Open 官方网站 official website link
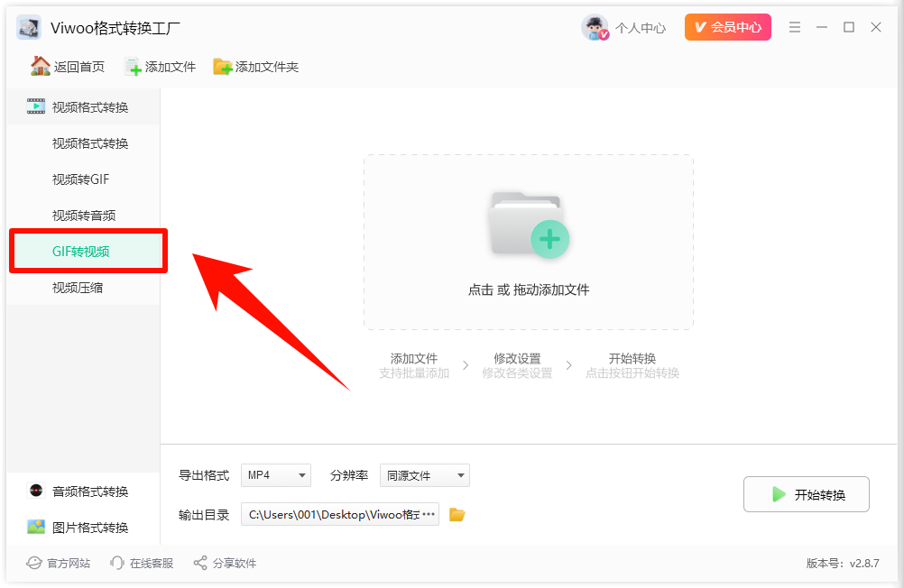This screenshot has width=904, height=588. (x=59, y=564)
